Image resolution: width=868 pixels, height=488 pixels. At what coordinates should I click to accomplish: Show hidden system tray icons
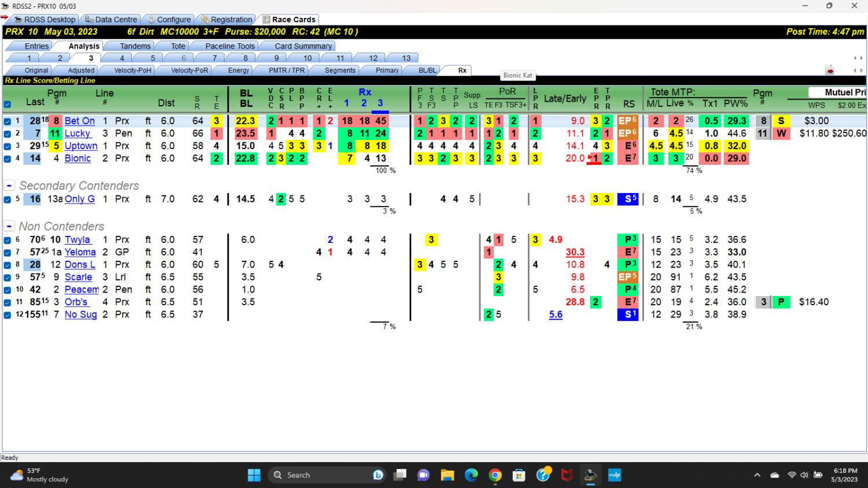tap(757, 475)
